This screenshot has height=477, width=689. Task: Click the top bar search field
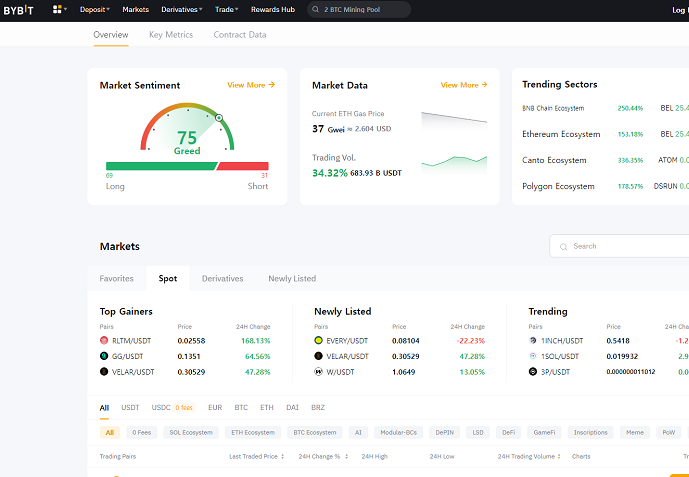coord(359,9)
